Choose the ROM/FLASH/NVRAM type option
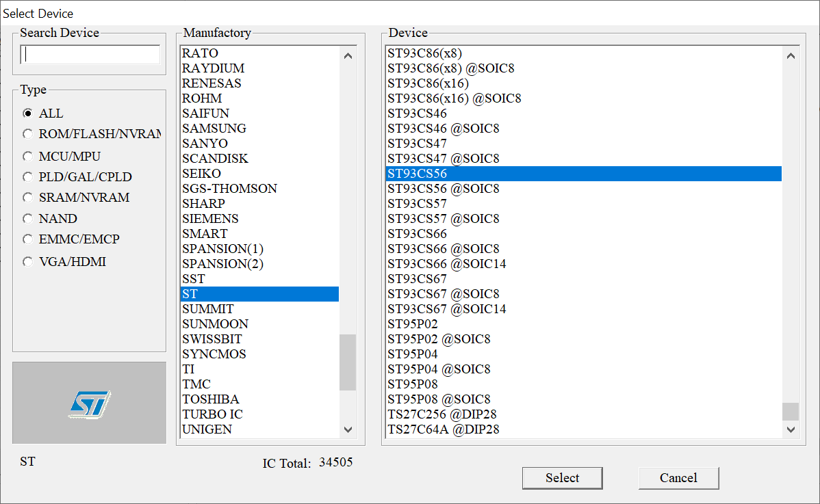The image size is (820, 504). tap(27, 134)
